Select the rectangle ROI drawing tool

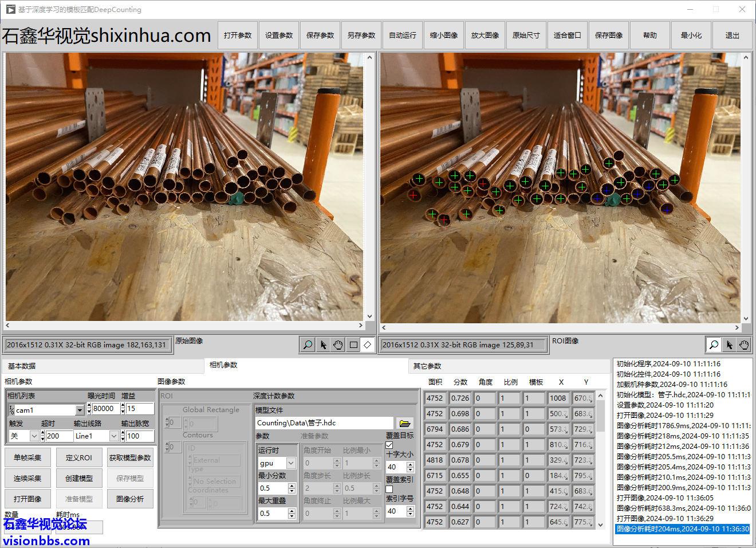[x=353, y=345]
